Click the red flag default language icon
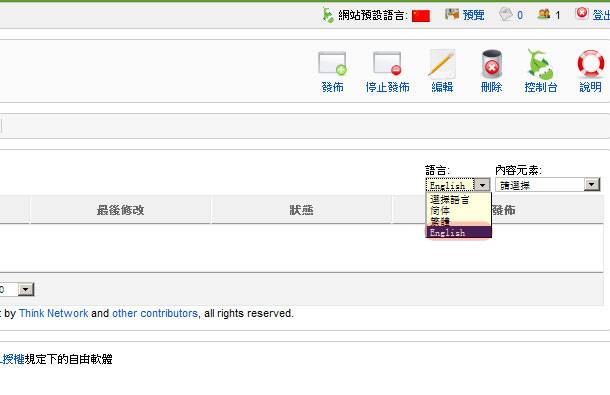 pos(421,16)
